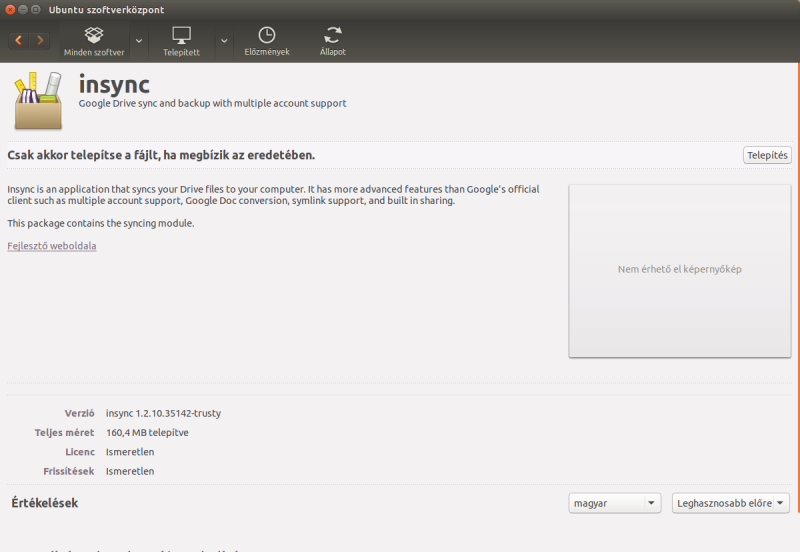Open the Minden szoftver section
Image resolution: width=800 pixels, height=552 pixels.
point(94,41)
